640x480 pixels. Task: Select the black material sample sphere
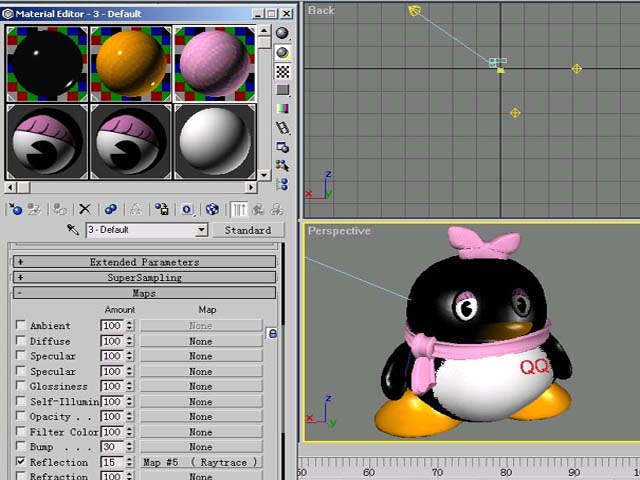point(47,64)
